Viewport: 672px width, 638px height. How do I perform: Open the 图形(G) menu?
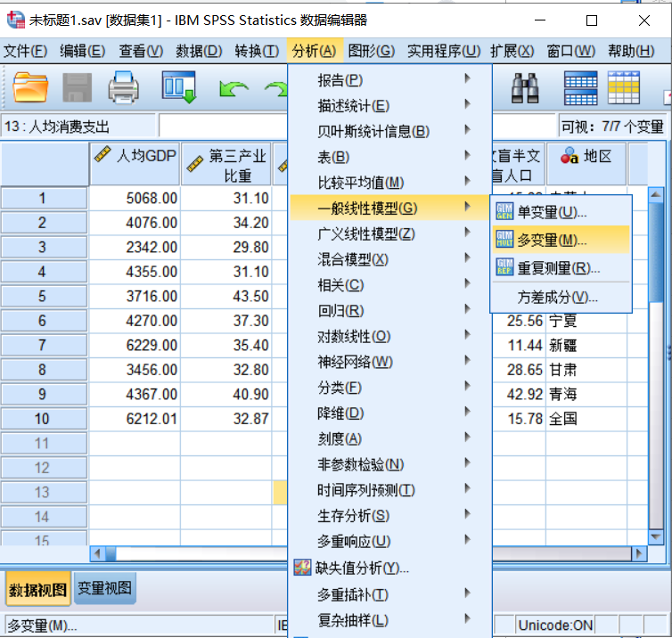371,52
